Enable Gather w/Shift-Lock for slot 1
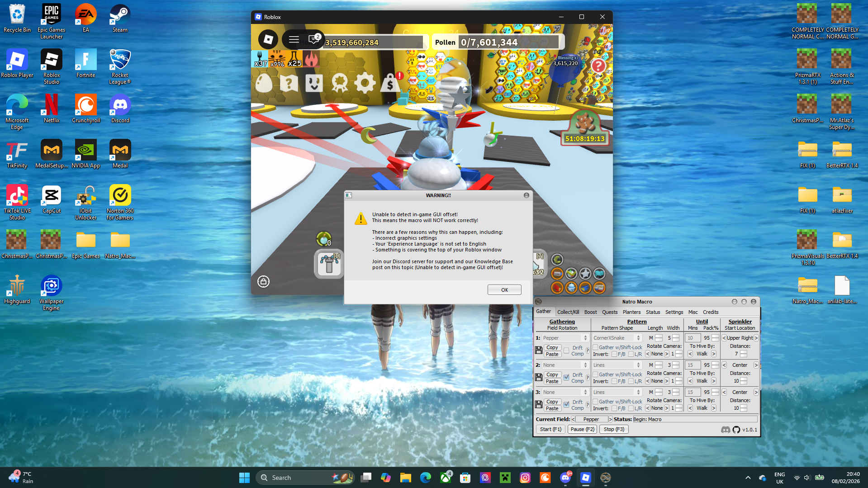This screenshot has height=488, width=868. pyautogui.click(x=596, y=347)
